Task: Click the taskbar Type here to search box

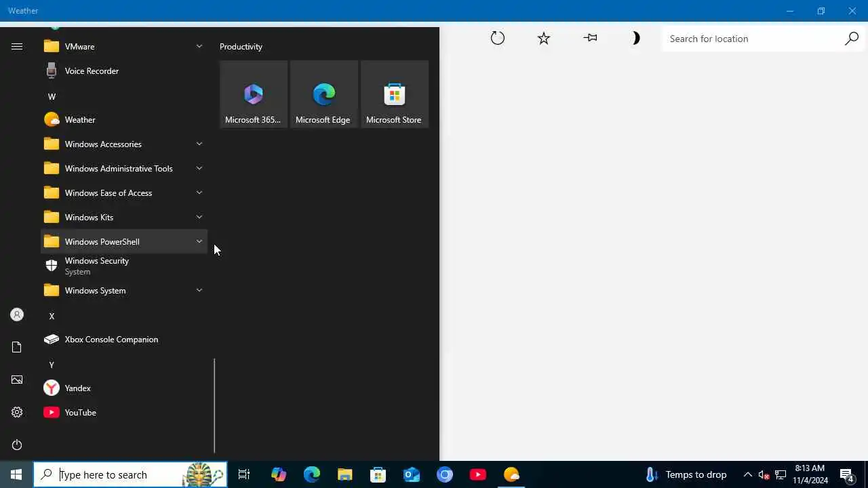Action: [130, 474]
